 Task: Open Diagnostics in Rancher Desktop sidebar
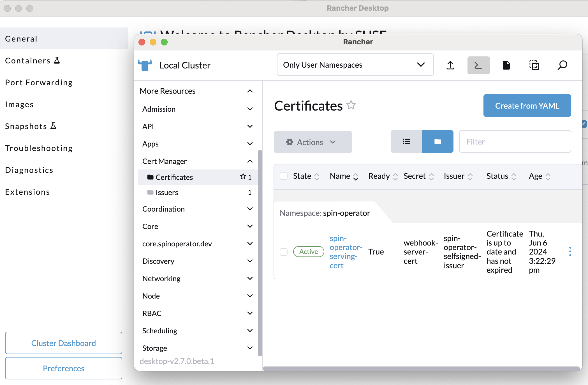pyautogui.click(x=64, y=170)
